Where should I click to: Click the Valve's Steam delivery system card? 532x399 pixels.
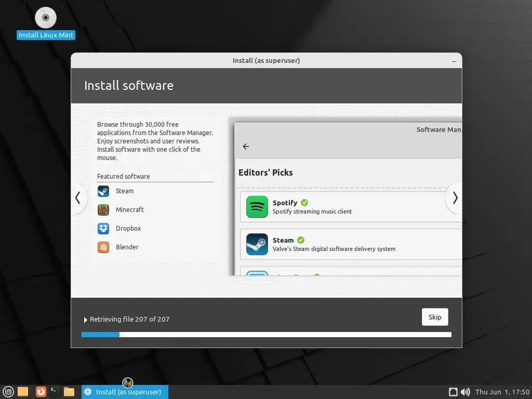(x=351, y=244)
